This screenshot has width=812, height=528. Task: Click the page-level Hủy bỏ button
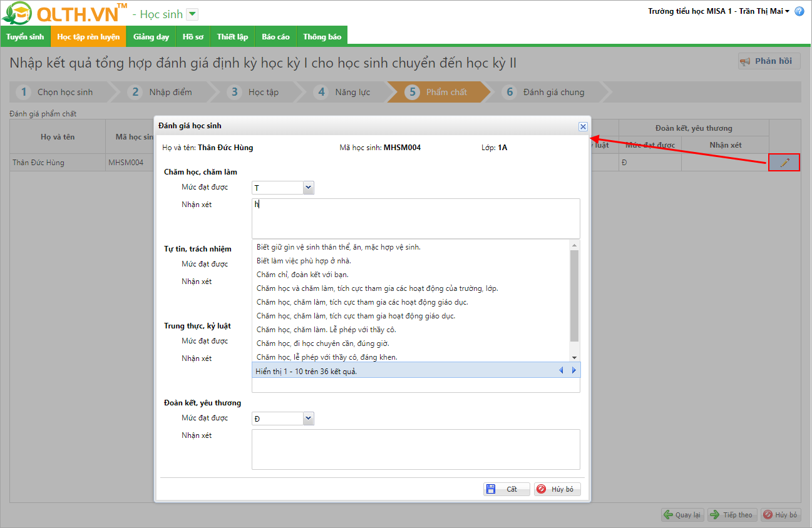780,515
